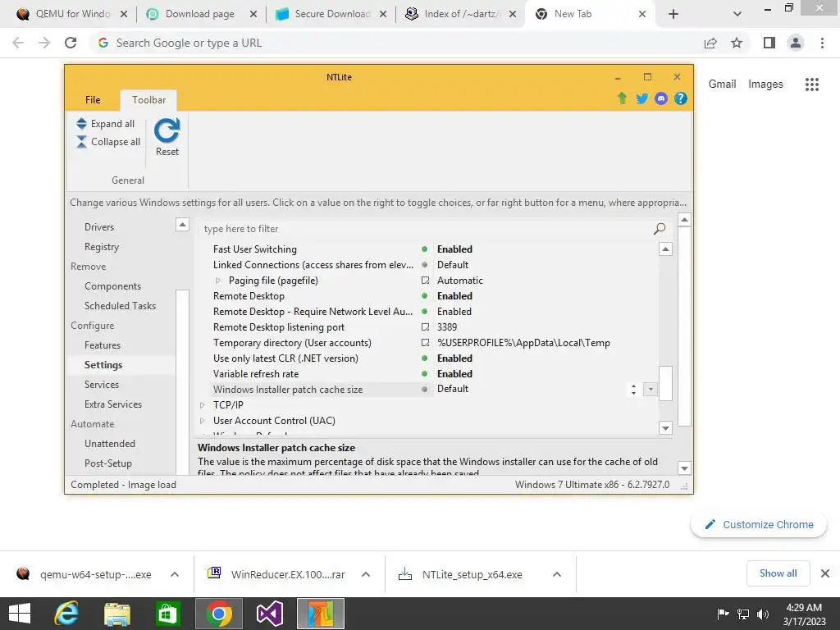This screenshot has width=840, height=630.
Task: Select the Toolbar ribbon tab
Action: pos(149,99)
